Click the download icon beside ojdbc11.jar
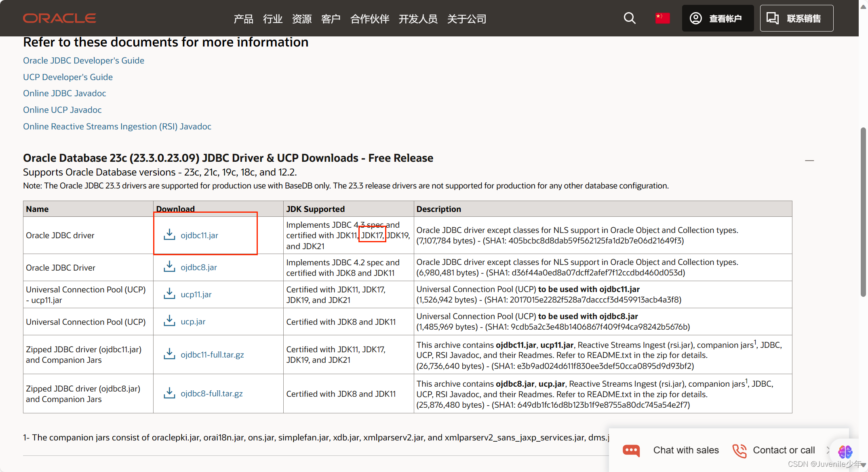868x472 pixels. pyautogui.click(x=169, y=235)
